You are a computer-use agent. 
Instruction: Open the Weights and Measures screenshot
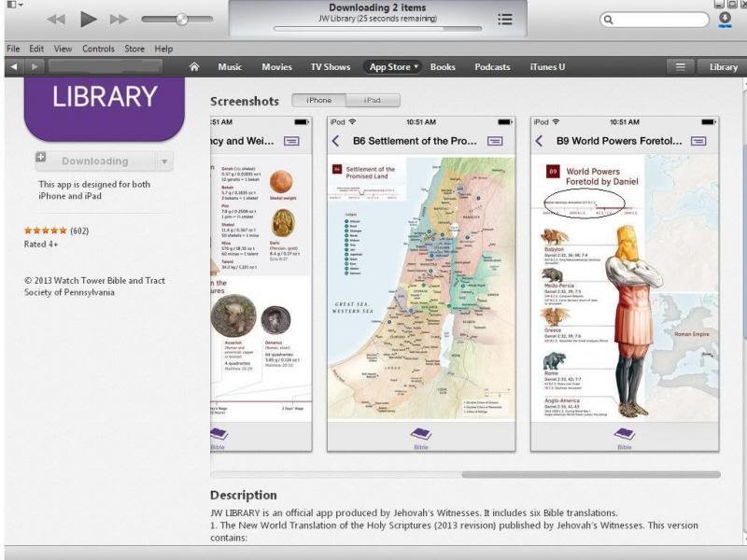coord(261,284)
